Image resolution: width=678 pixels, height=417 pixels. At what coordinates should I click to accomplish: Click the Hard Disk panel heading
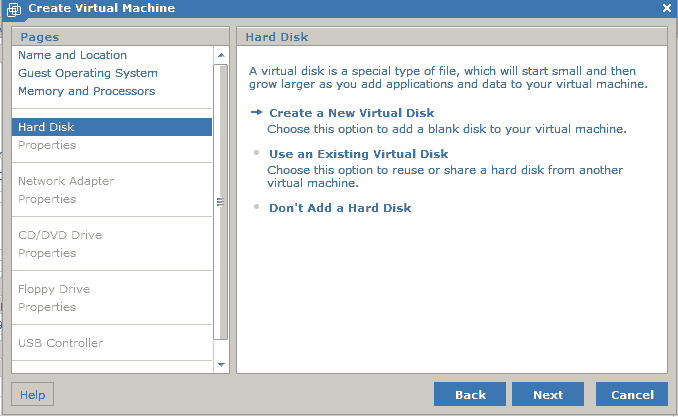point(277,37)
